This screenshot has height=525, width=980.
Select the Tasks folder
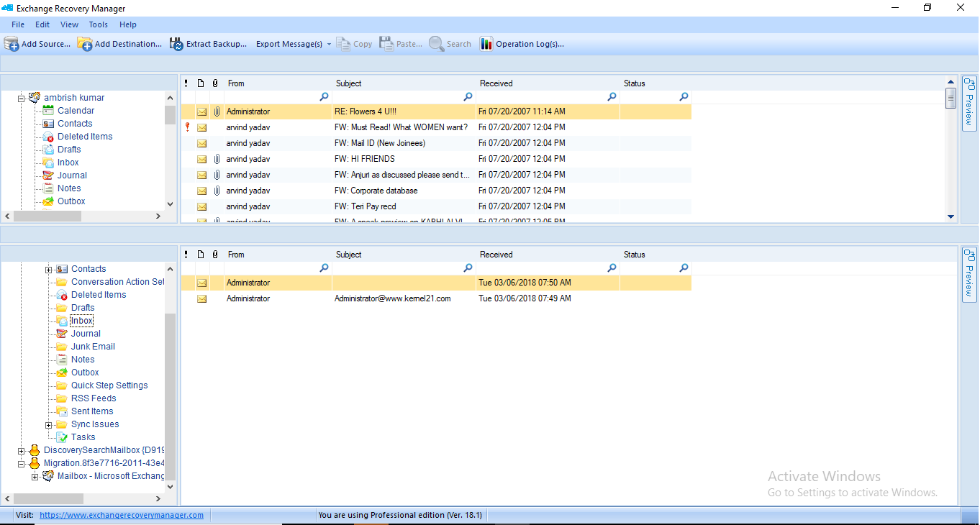[x=83, y=437]
